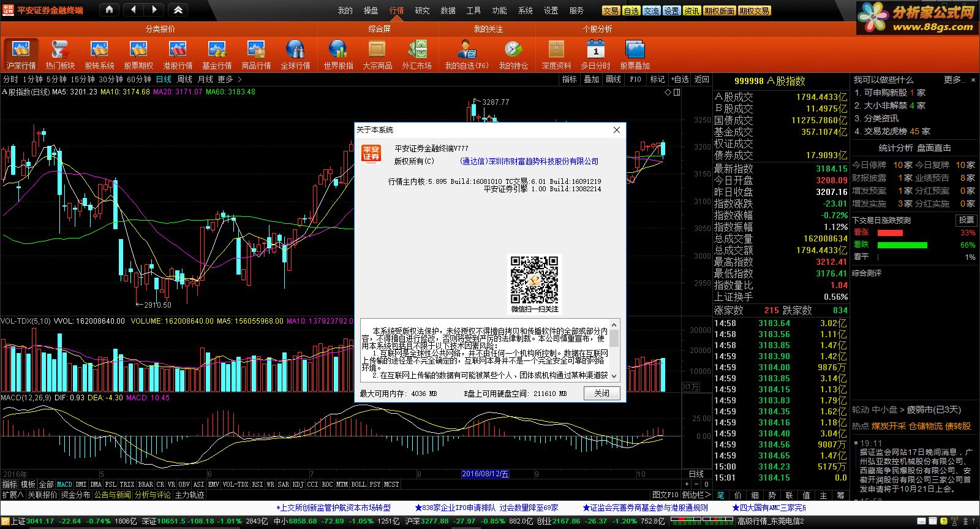This screenshot has height=529, width=980.
Task: Expand 更多 period options
Action: click(x=230, y=79)
